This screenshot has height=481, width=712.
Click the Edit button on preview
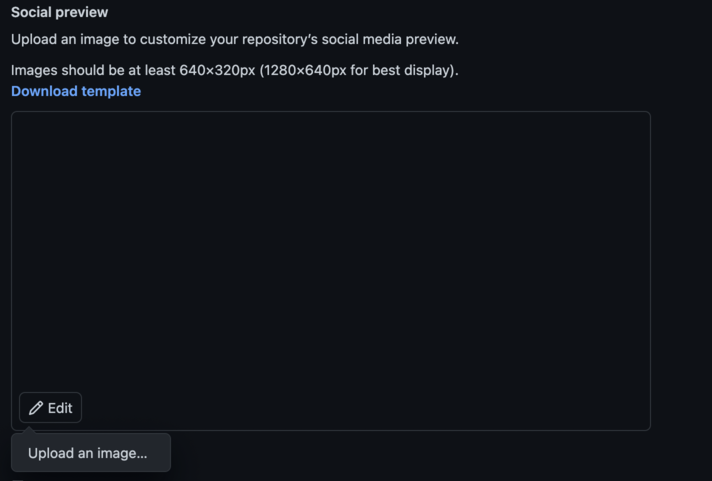point(50,408)
